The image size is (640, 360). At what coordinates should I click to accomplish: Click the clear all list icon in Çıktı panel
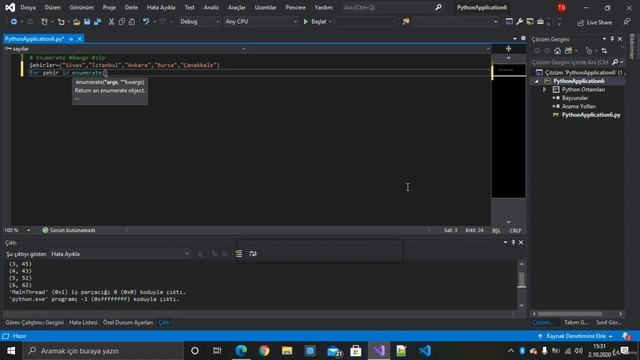point(239,254)
